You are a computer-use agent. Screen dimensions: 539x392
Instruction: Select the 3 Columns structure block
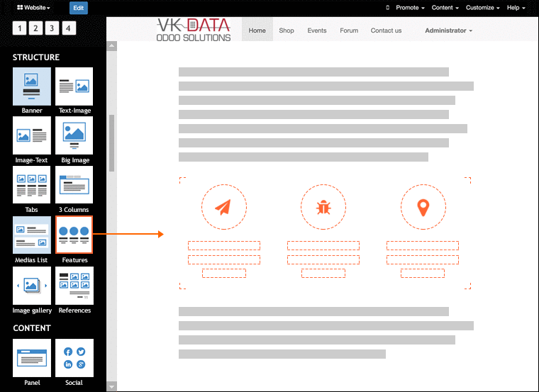[74, 185]
